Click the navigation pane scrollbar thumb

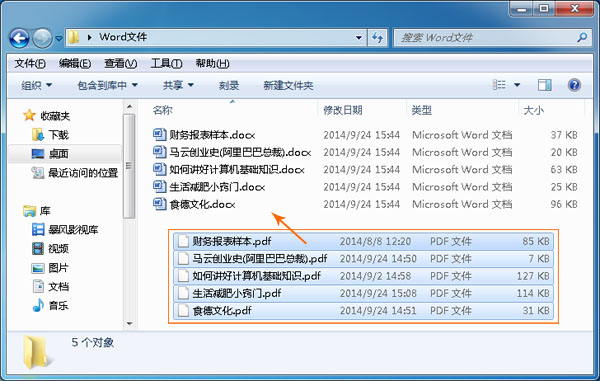click(129, 166)
